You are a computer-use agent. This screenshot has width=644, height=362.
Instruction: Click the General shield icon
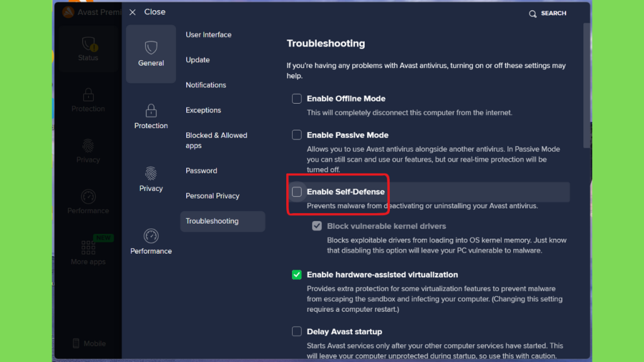tap(151, 48)
